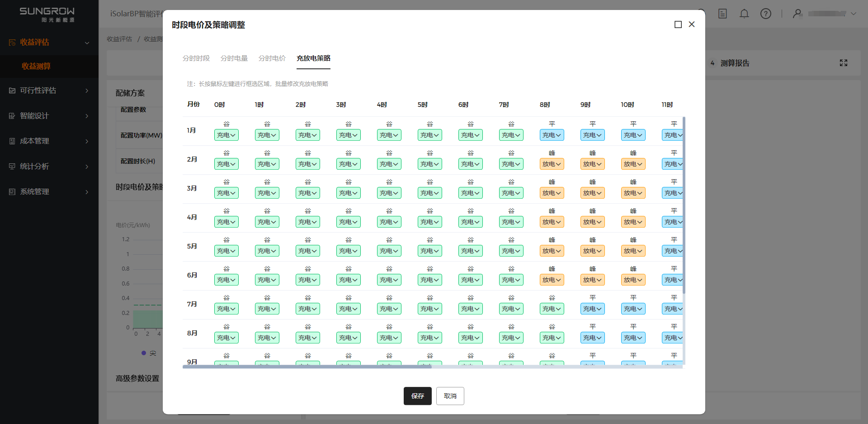Open 1月 0时 充电 strategy dropdown
The image size is (868, 424).
tap(226, 135)
